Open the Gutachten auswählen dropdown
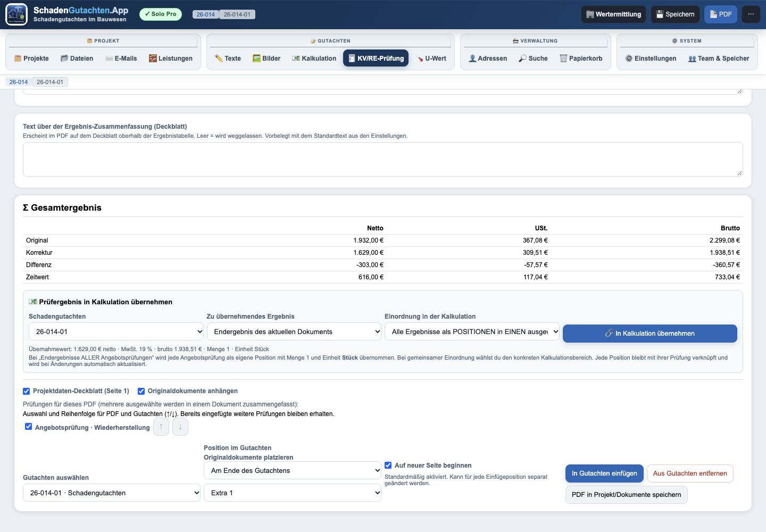Image resolution: width=766 pixels, height=532 pixels. [x=112, y=493]
